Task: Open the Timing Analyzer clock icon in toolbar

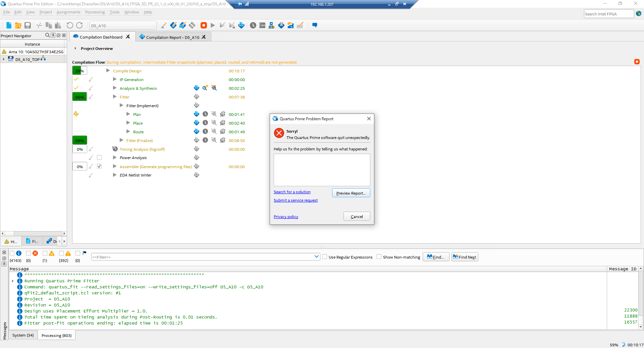Action: pos(253,25)
